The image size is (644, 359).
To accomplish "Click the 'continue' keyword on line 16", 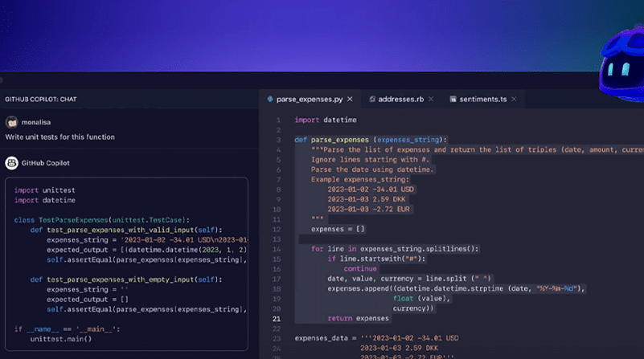I will click(x=360, y=269).
